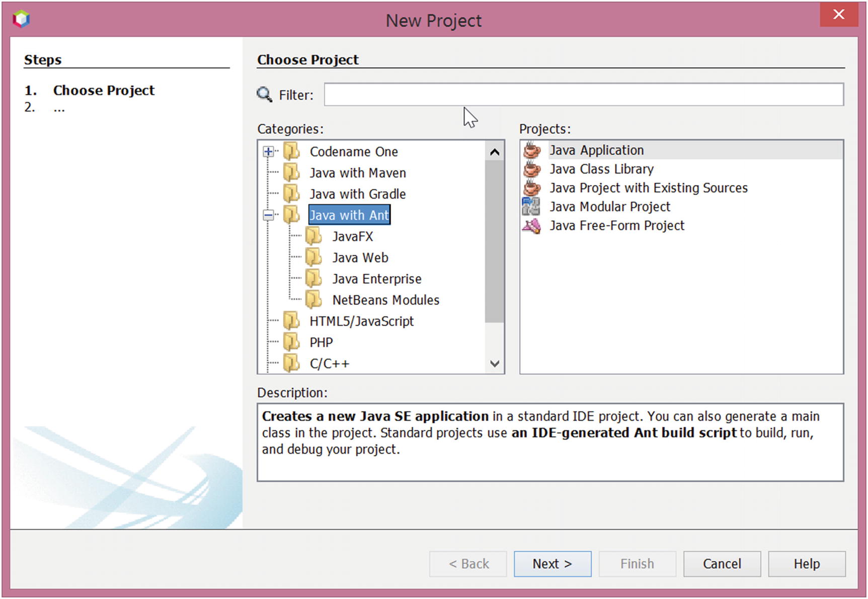868x599 pixels.
Task: Select the Java with Gradle category
Action: (x=358, y=194)
